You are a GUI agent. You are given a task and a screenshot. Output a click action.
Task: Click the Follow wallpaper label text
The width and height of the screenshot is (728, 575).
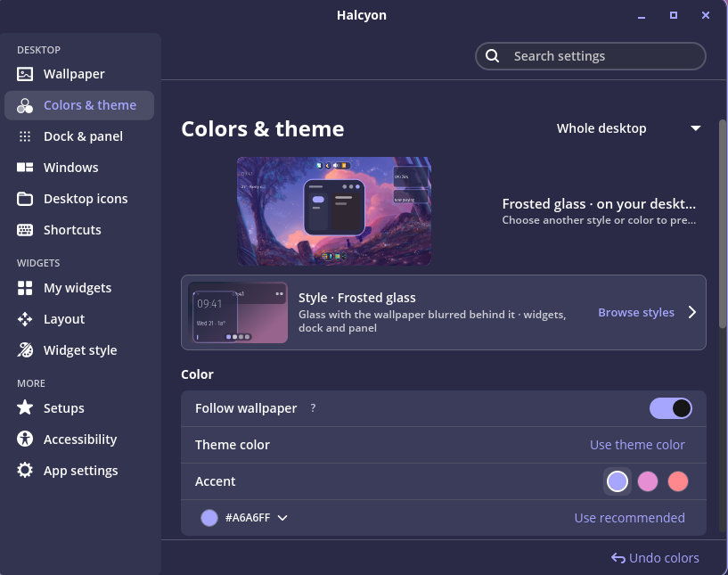point(246,408)
